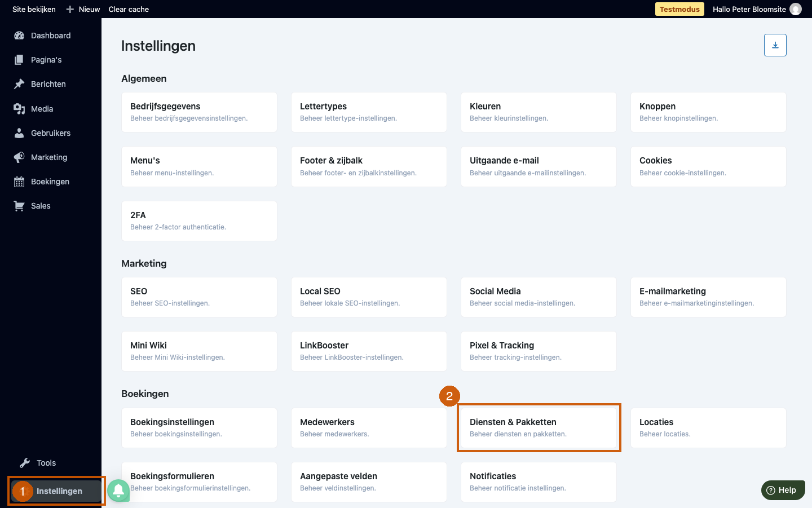This screenshot has width=812, height=508.
Task: Click the download icon button top right
Action: pyautogui.click(x=775, y=45)
